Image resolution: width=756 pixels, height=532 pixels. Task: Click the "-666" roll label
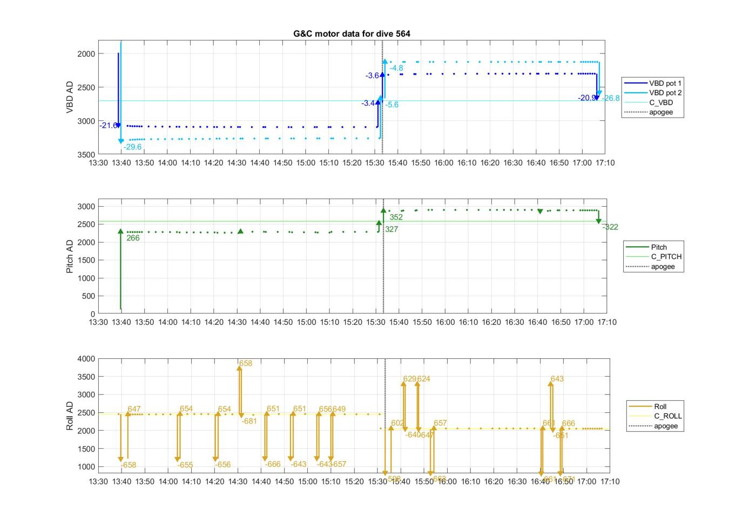tap(273, 464)
